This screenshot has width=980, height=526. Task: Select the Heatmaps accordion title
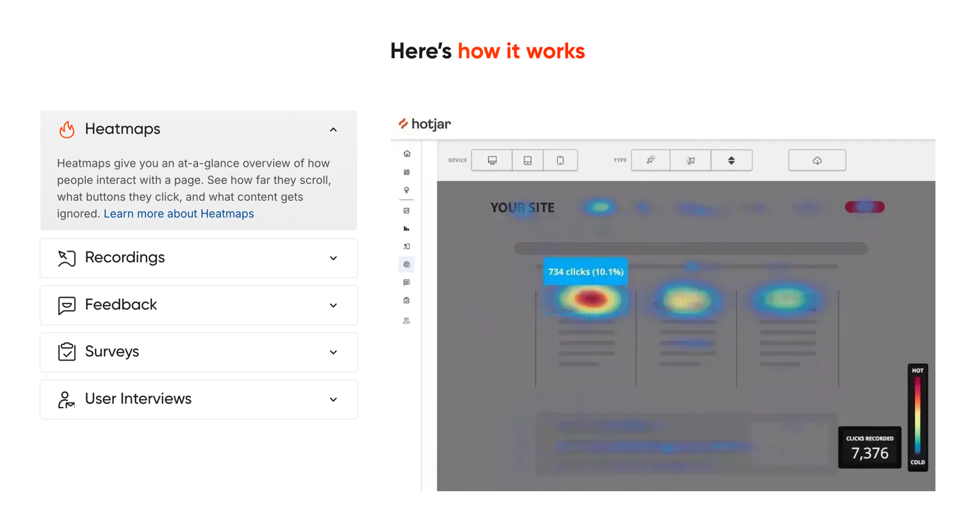tap(123, 129)
